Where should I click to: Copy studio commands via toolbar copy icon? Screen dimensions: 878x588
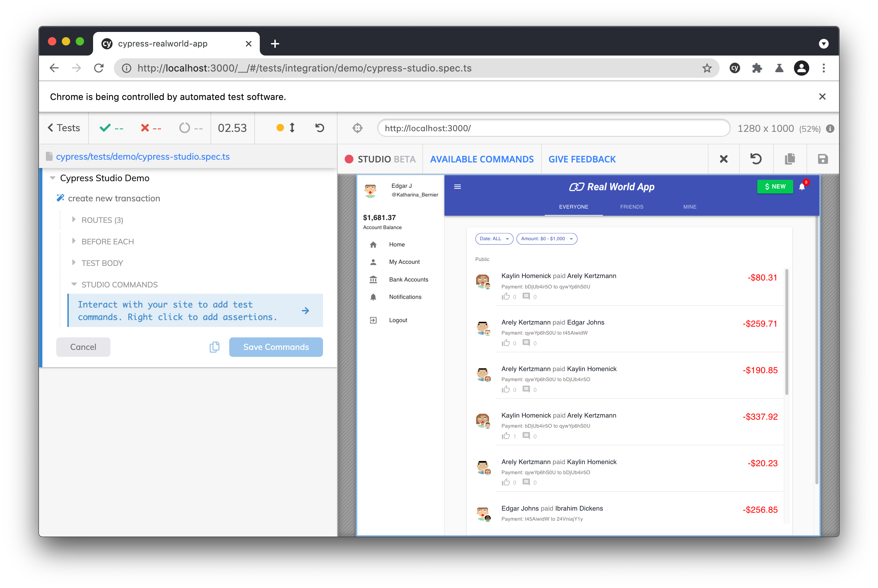tap(789, 159)
